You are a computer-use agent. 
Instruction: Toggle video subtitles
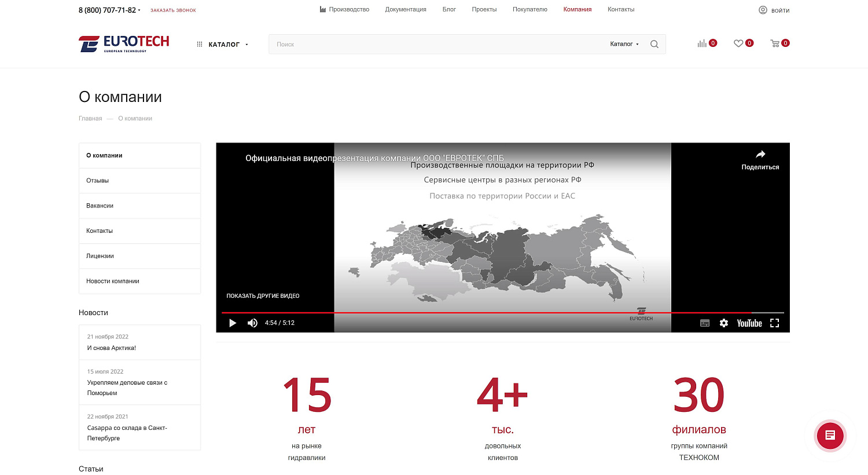click(x=704, y=323)
